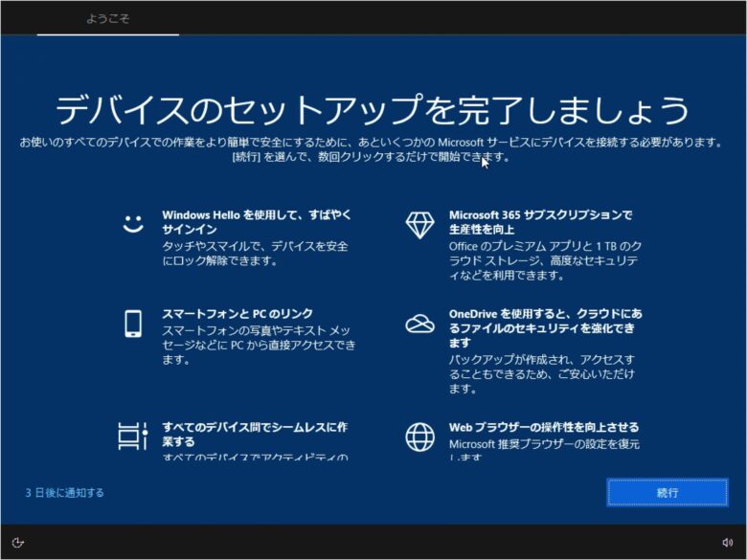Click the smartphone link icon
Screen dimensions: 747x560
tap(133, 324)
